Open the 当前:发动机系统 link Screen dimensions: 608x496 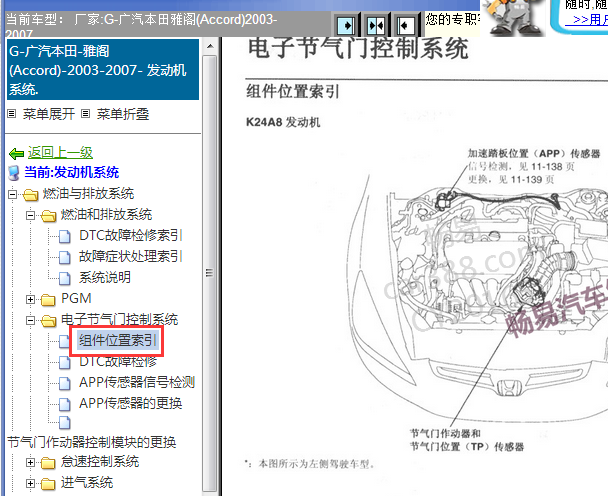71,172
